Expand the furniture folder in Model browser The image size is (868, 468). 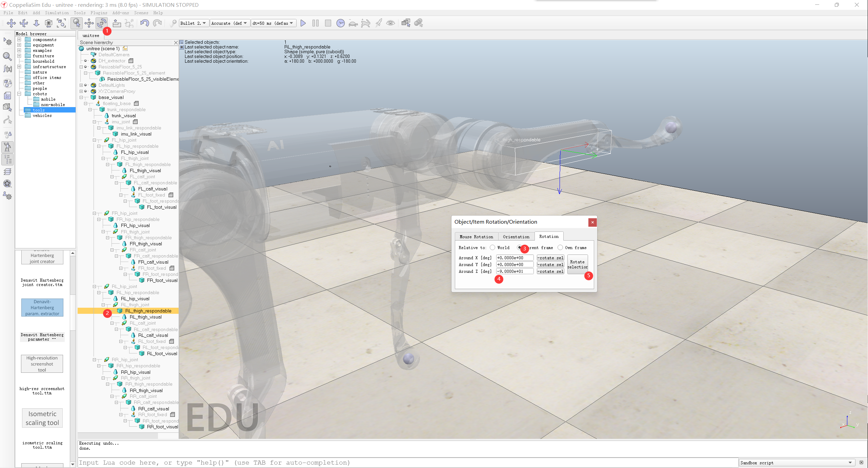(19, 56)
